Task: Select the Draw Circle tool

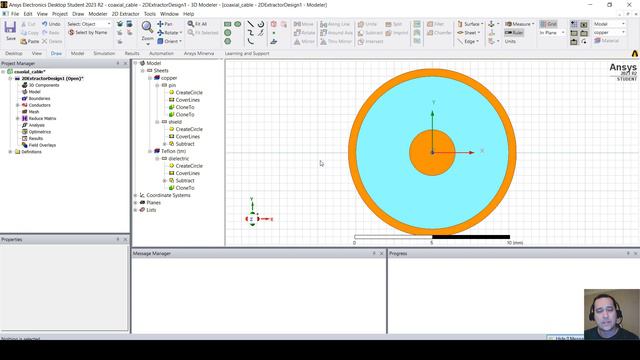Action: [x=228, y=33]
